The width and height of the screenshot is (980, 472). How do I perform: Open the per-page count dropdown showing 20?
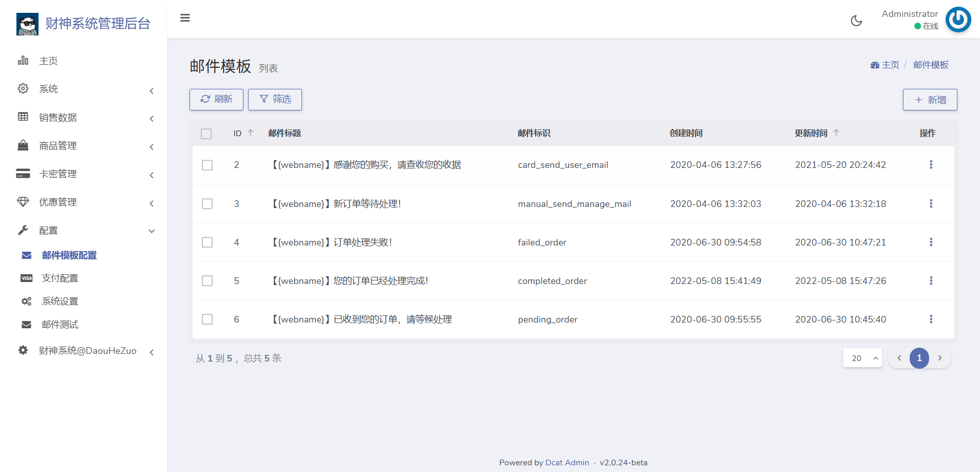click(x=862, y=358)
